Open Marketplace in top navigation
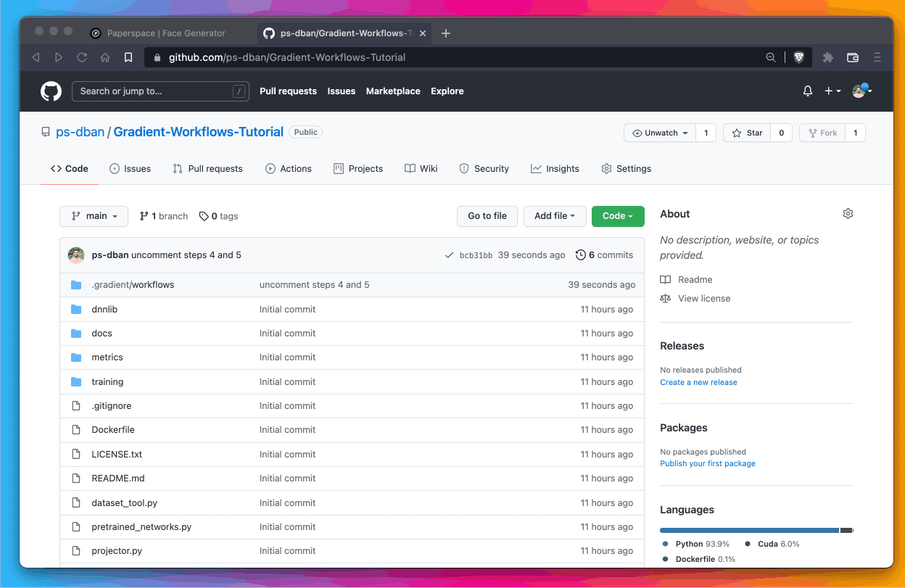 [393, 91]
